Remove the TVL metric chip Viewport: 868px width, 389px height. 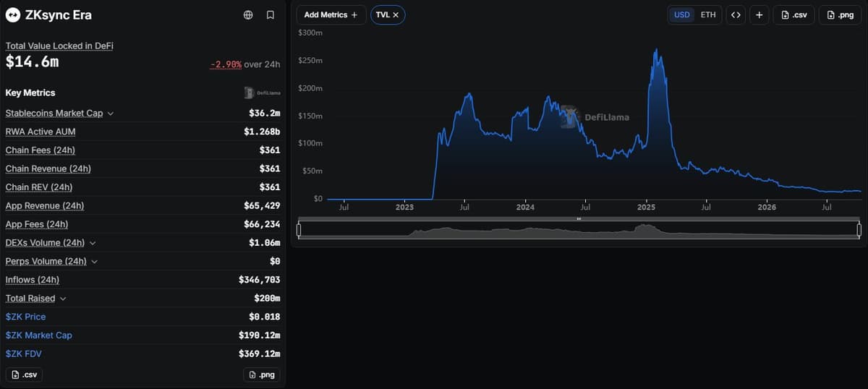396,14
